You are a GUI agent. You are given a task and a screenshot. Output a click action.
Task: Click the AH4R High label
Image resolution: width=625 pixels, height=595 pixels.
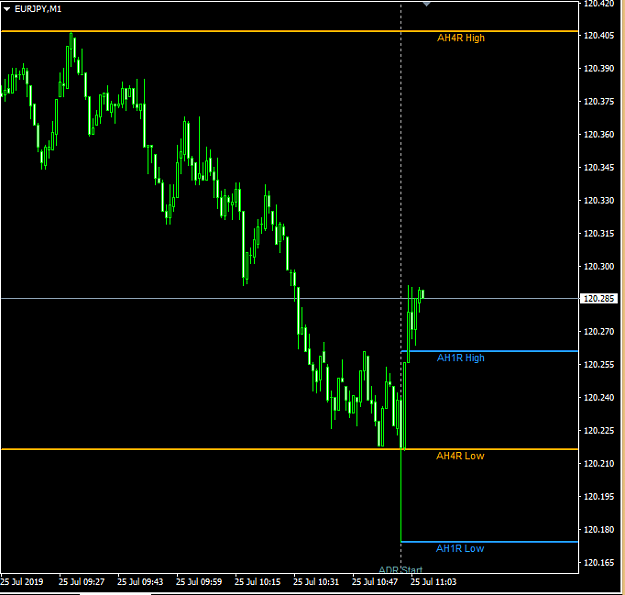click(x=461, y=38)
